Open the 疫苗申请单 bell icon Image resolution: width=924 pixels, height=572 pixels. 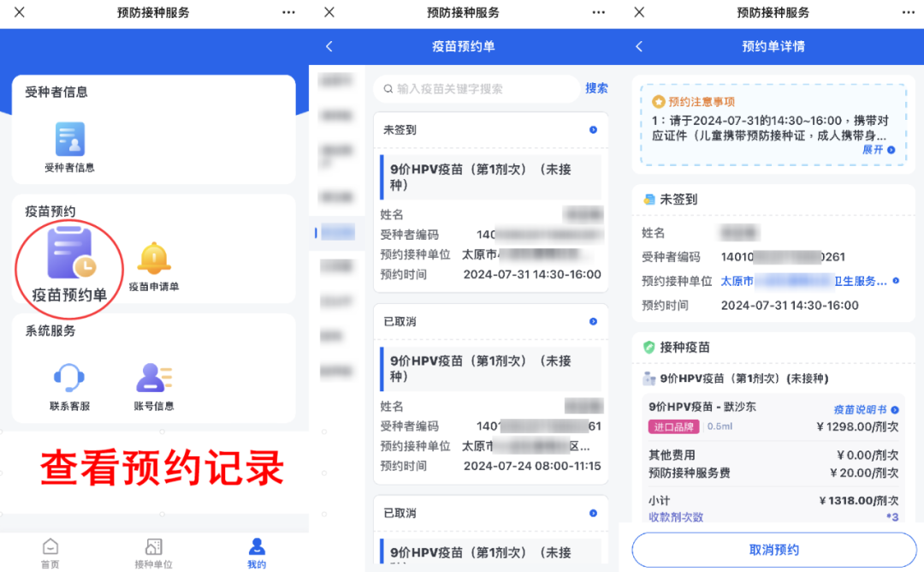tap(154, 259)
